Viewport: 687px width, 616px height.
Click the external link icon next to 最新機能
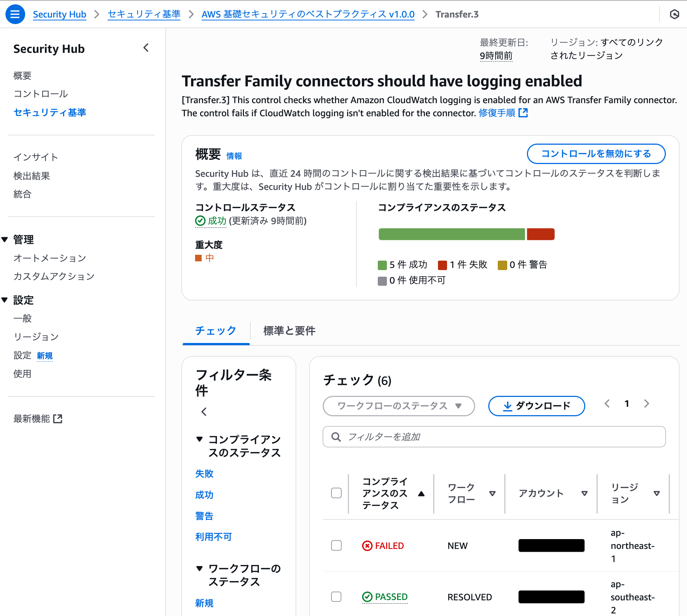coord(58,419)
